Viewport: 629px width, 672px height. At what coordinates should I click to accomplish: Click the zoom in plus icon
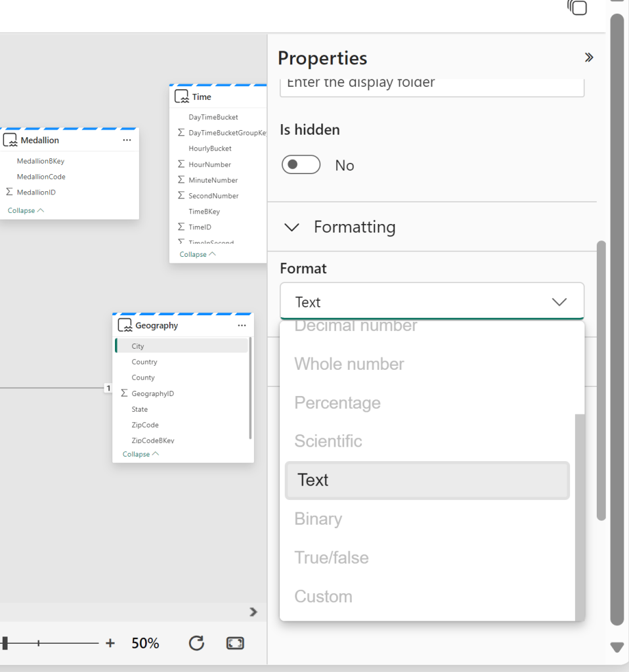(110, 643)
